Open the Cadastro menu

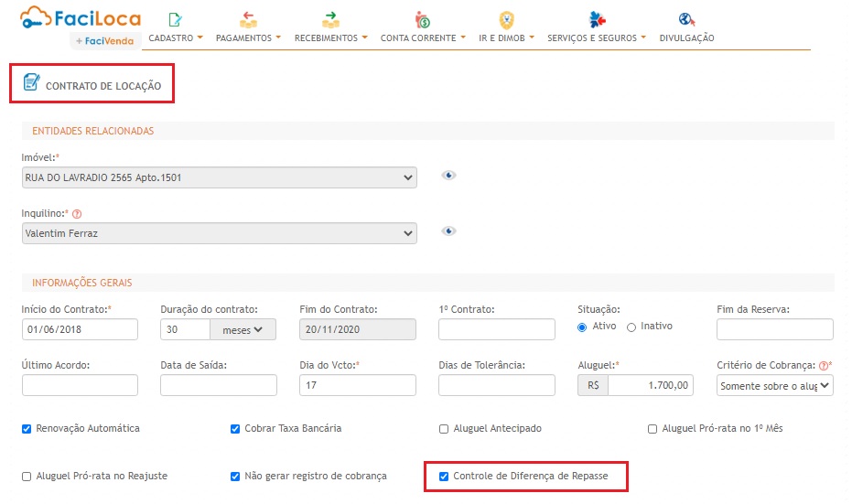(x=175, y=38)
